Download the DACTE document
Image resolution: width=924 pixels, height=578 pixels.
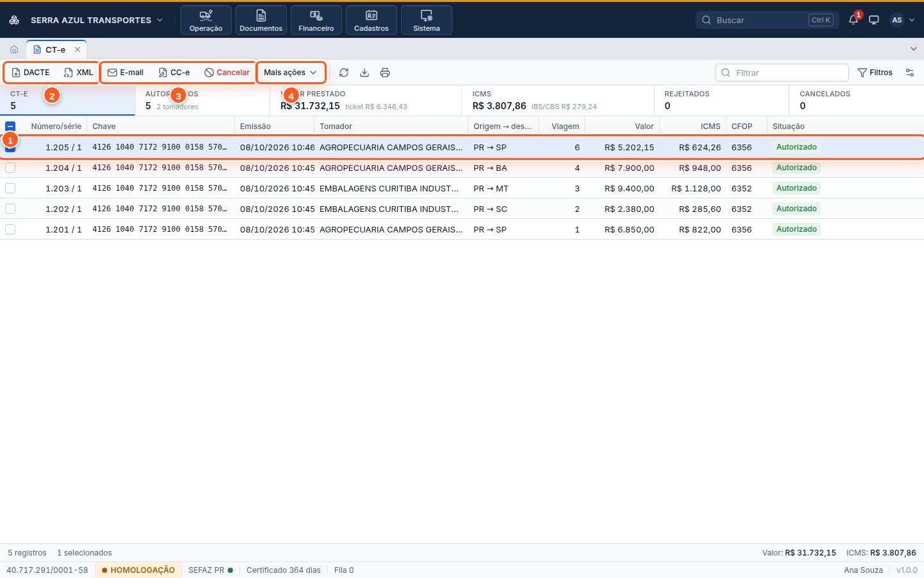click(x=31, y=73)
